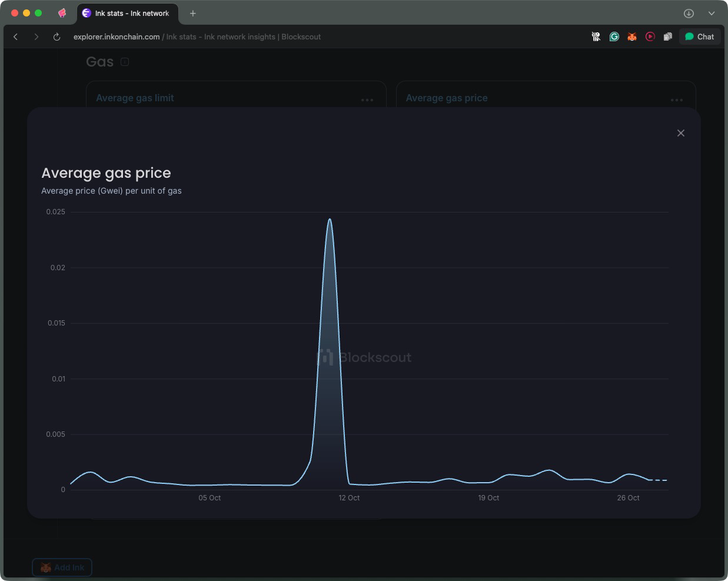Reload the page using the refresh icon
This screenshot has height=581, width=728.
tap(56, 36)
